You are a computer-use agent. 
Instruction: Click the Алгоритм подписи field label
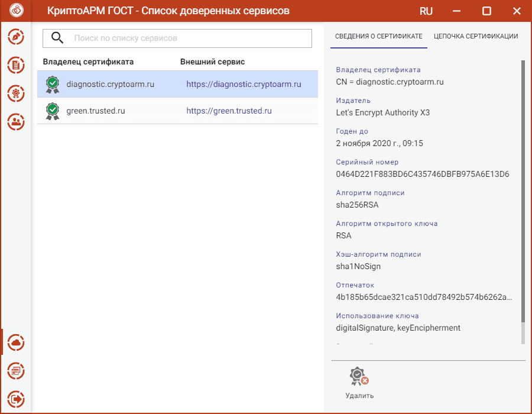point(370,193)
